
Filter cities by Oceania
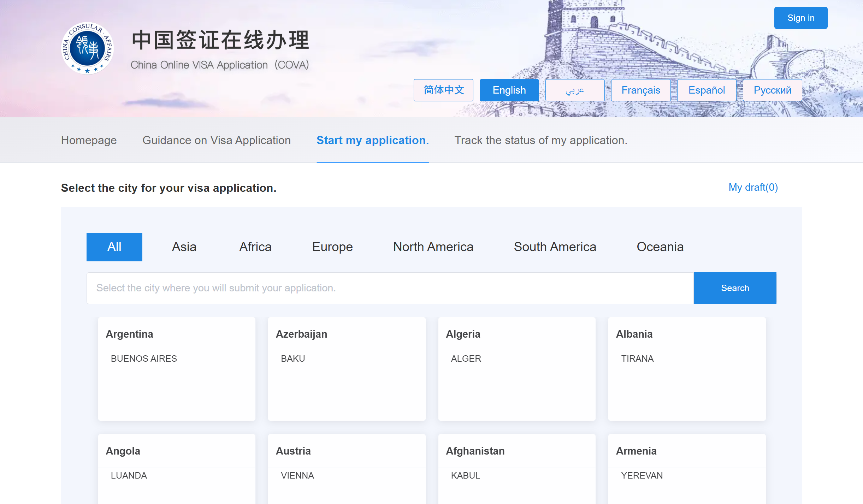[x=660, y=247]
